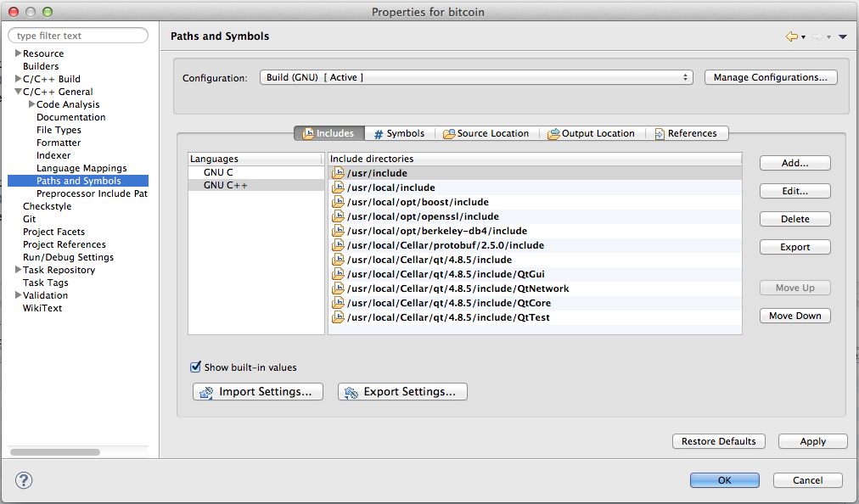Click the Source Location tab folder icon

pyautogui.click(x=449, y=134)
